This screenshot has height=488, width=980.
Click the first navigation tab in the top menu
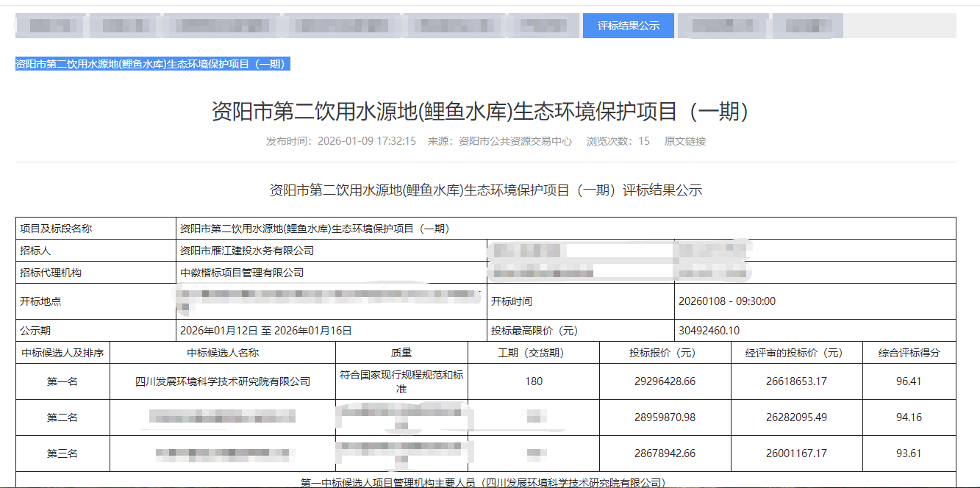point(49,25)
